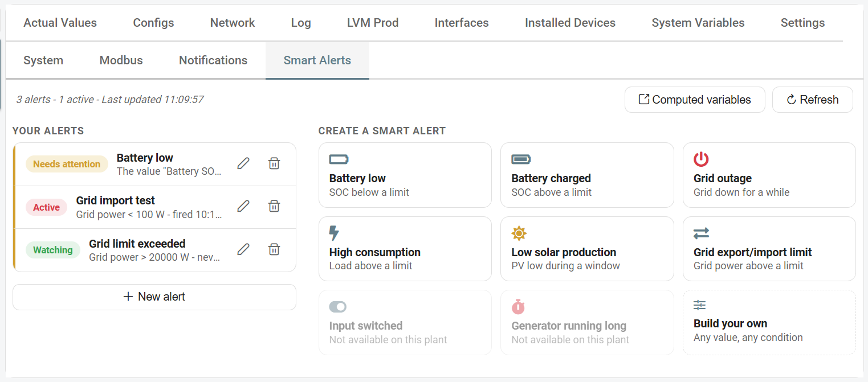This screenshot has width=868, height=382.
Task: Click the sun icon on Low solar production card
Action: [519, 233]
